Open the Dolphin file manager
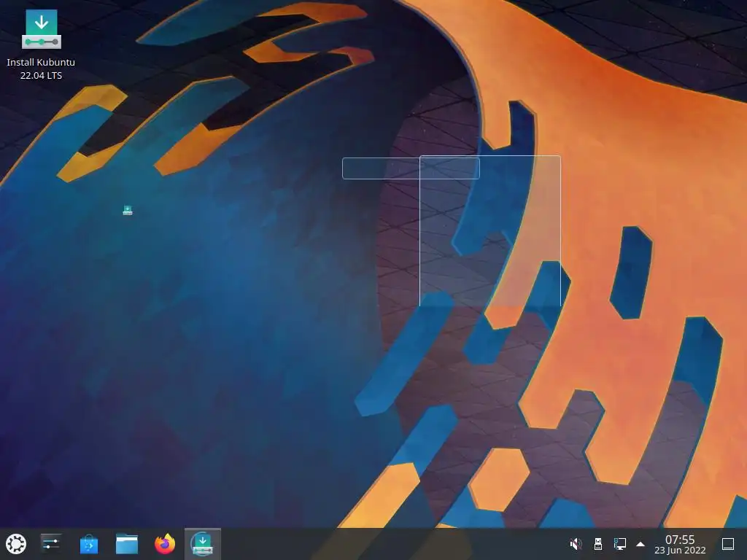The width and height of the screenshot is (747, 560). 127,544
